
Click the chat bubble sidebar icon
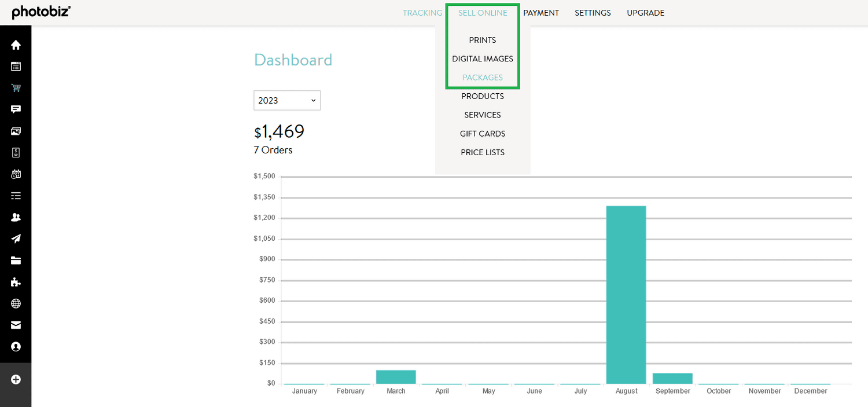coord(16,109)
